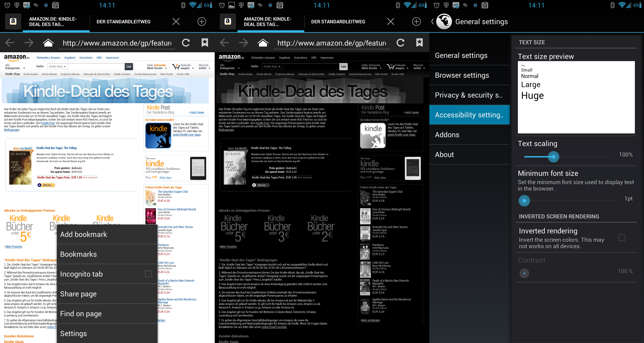644x343 pixels.
Task: Expand Alle Kategorien dropdown on the left Amazon page
Action: point(15,67)
